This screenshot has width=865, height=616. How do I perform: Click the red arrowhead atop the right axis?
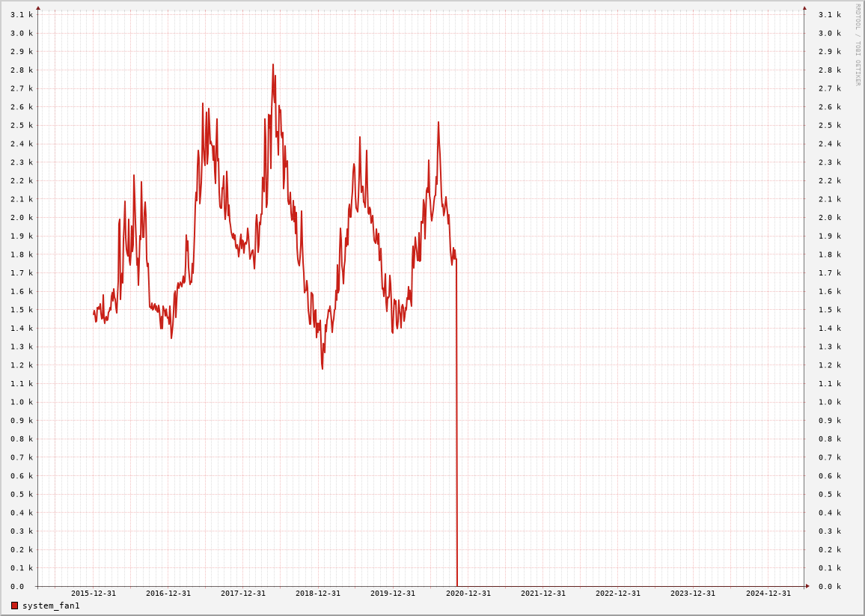(804, 8)
